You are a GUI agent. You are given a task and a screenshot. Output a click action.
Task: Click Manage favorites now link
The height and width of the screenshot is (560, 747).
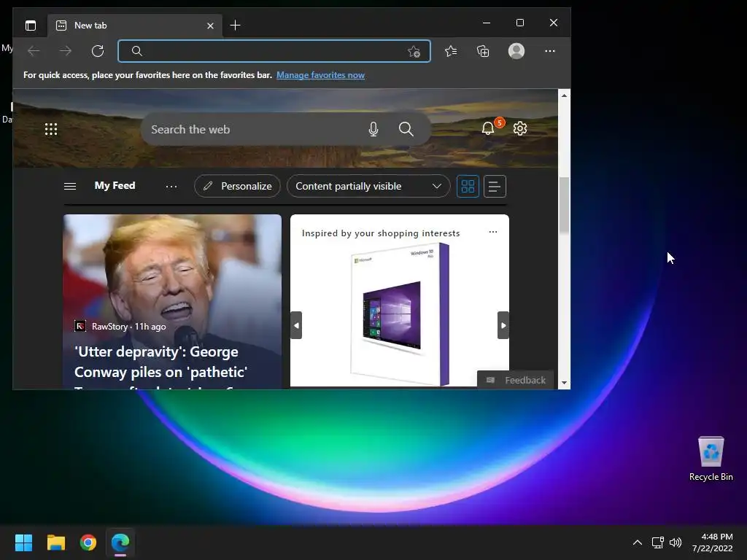click(x=321, y=75)
